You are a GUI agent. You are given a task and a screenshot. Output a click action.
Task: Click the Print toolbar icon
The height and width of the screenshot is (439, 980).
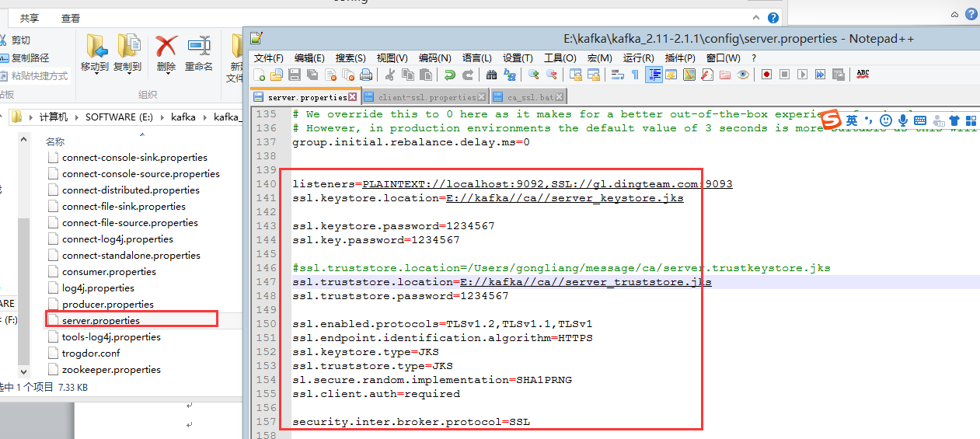coord(366,75)
